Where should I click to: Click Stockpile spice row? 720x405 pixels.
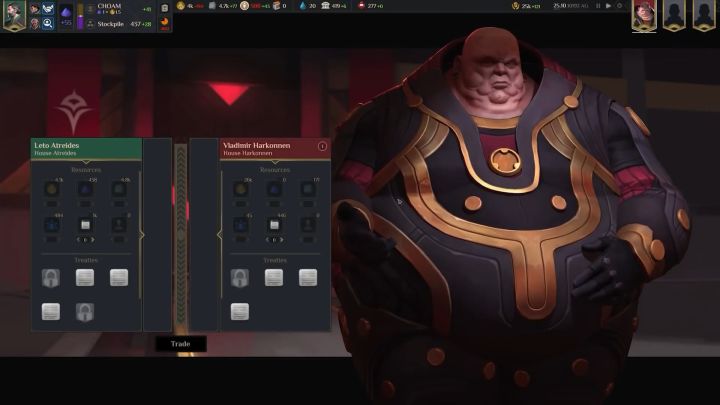(120, 24)
